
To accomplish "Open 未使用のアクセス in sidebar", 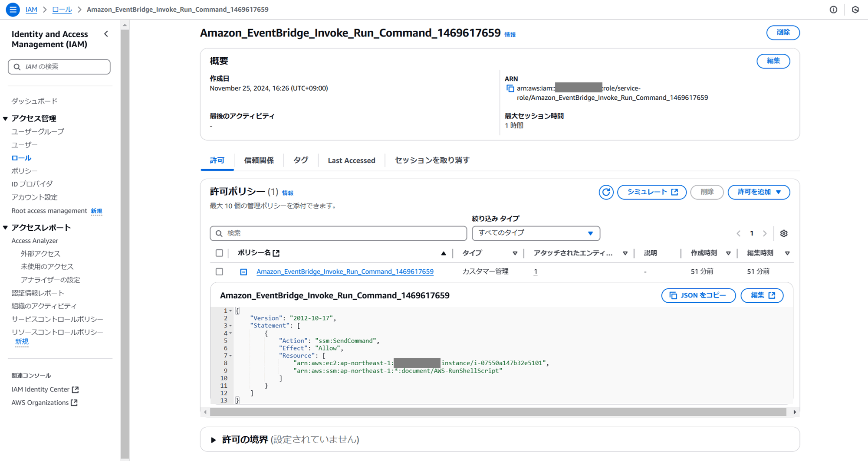I will tap(47, 267).
